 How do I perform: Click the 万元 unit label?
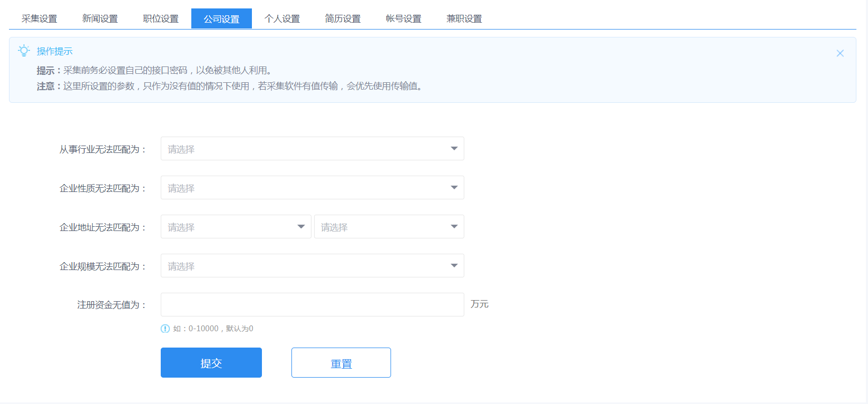tap(480, 304)
